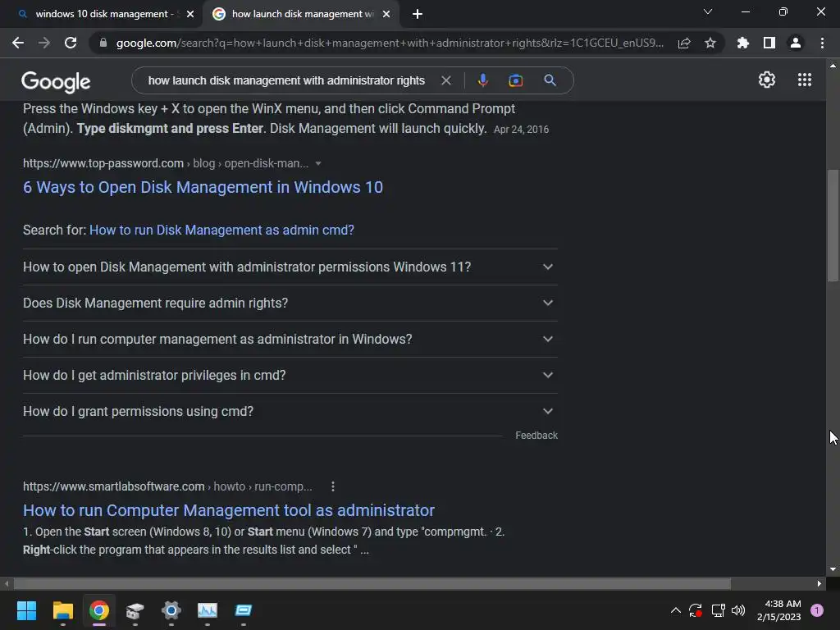Expand How do I grant permissions using cmd
Screen dimensions: 840x630
coord(290,412)
